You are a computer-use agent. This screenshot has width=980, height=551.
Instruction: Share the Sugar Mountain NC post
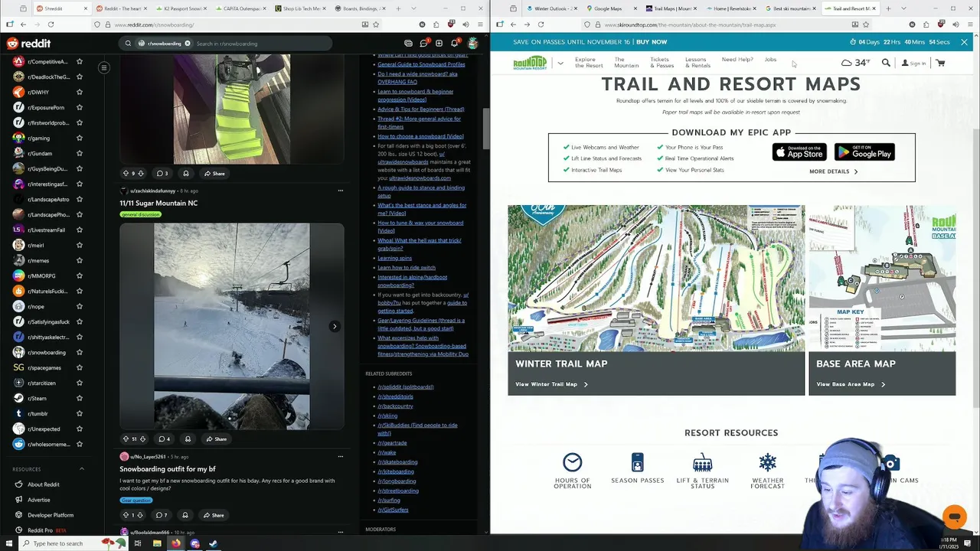217,439
